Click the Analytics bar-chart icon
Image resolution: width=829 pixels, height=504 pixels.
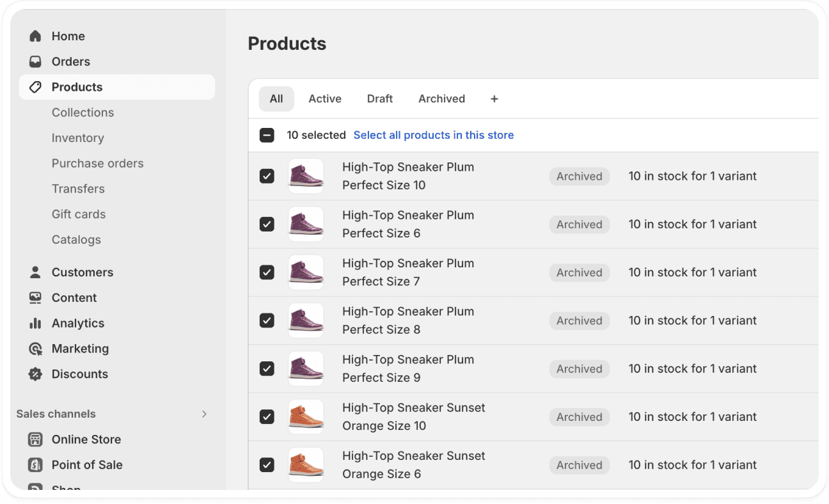point(35,323)
